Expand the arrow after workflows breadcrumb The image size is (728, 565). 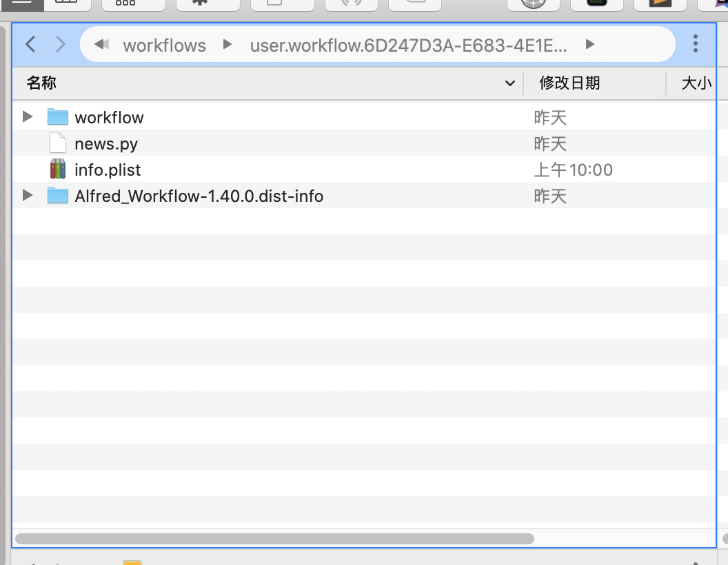coord(228,45)
